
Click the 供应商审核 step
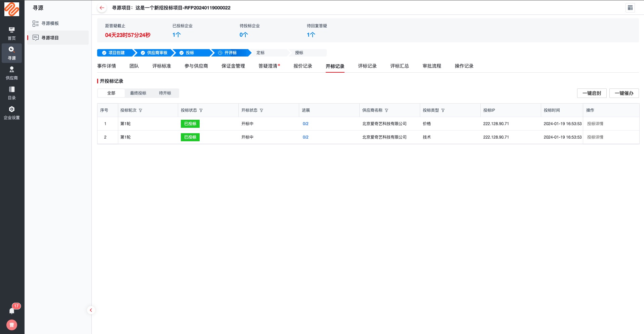(x=155, y=53)
